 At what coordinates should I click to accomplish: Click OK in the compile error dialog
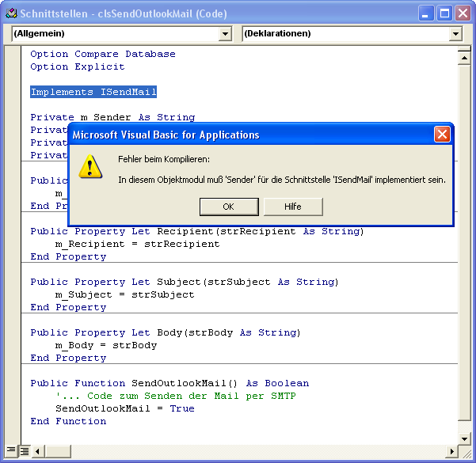pos(228,207)
